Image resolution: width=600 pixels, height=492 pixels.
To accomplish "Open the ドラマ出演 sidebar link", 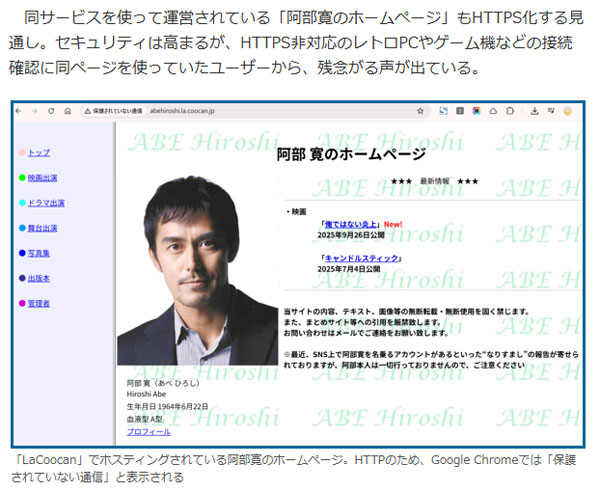I will [x=46, y=203].
